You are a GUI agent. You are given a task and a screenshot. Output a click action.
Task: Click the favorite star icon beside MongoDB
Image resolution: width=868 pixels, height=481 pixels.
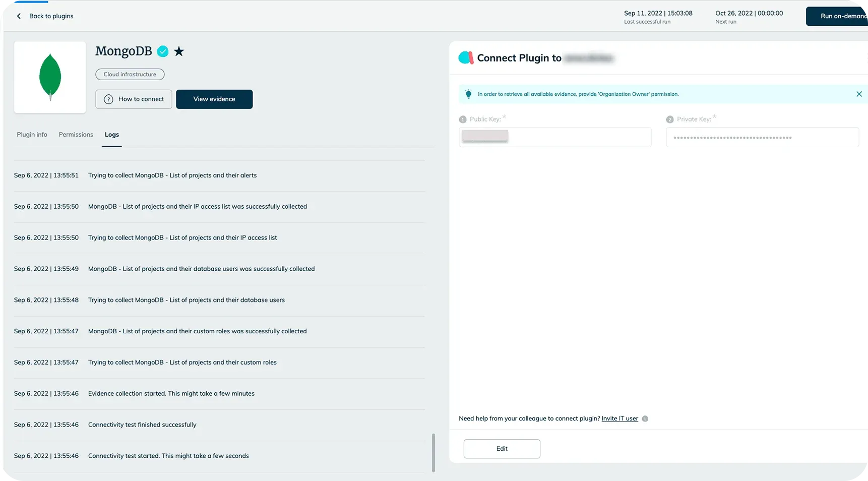point(179,51)
